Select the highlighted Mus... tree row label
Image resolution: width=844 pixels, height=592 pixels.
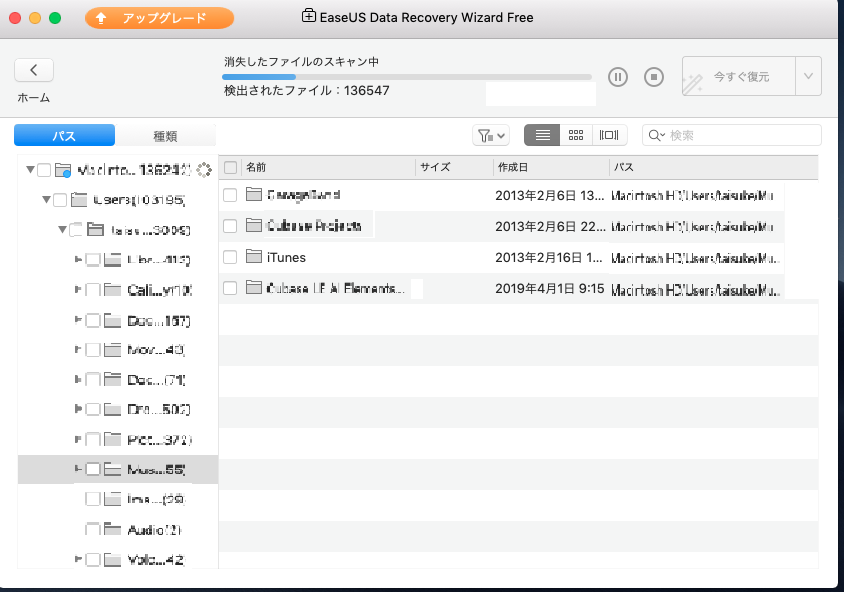(156, 470)
